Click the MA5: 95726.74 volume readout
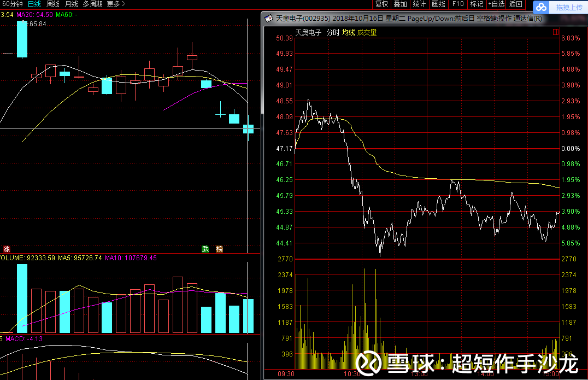Screen dimensions: 588x380 (x=80, y=258)
